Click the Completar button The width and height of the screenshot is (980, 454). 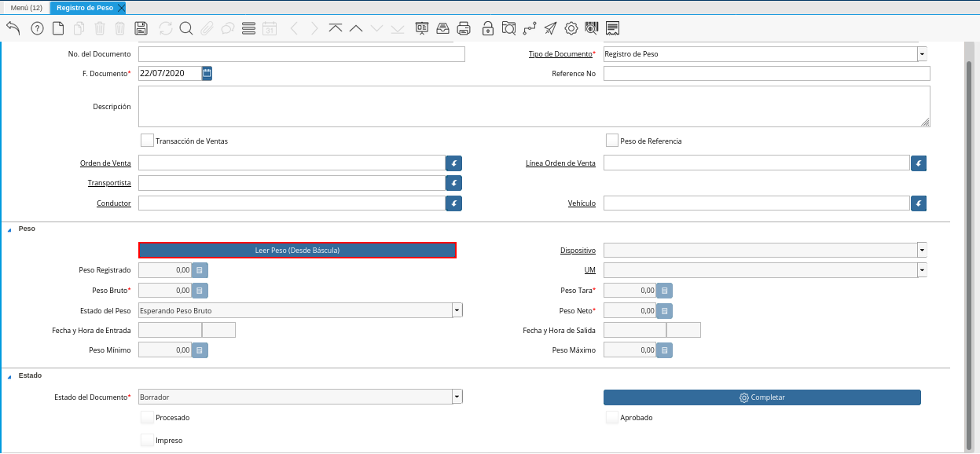click(x=762, y=397)
